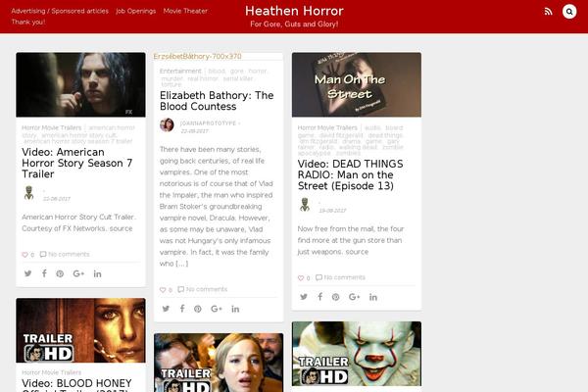
Task: Click 'serial killer' tag on Bathory post
Action: point(238,78)
